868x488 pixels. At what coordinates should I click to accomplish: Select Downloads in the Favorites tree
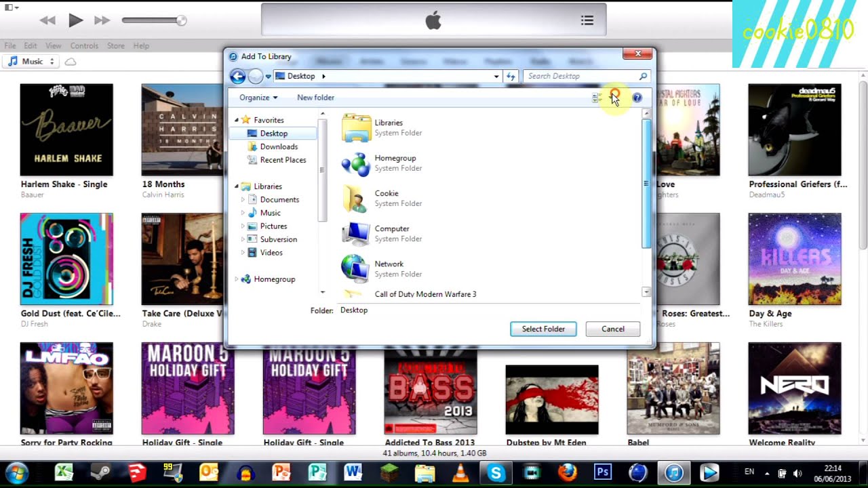tap(279, 146)
